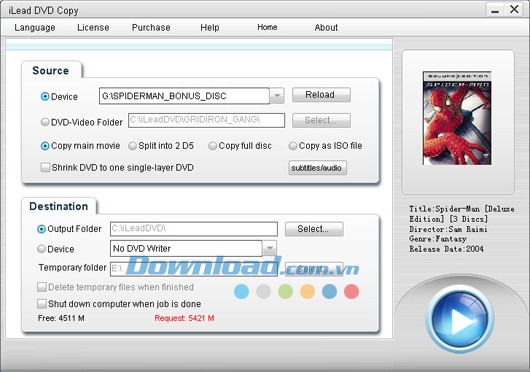The image size is (530, 372).
Task: Select the Output Folder radio button
Action: click(x=41, y=229)
